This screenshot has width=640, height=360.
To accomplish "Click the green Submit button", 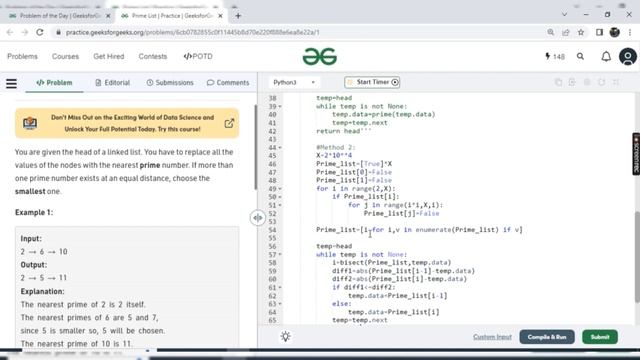I will pyautogui.click(x=600, y=337).
